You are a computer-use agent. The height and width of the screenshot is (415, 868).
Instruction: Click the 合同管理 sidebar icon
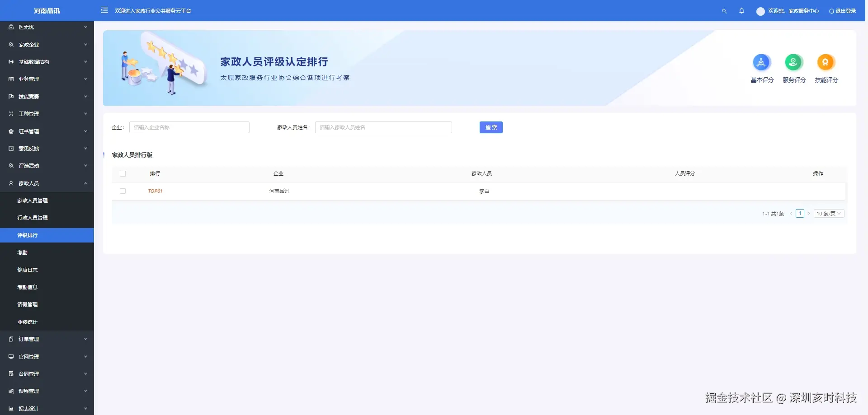(x=11, y=374)
